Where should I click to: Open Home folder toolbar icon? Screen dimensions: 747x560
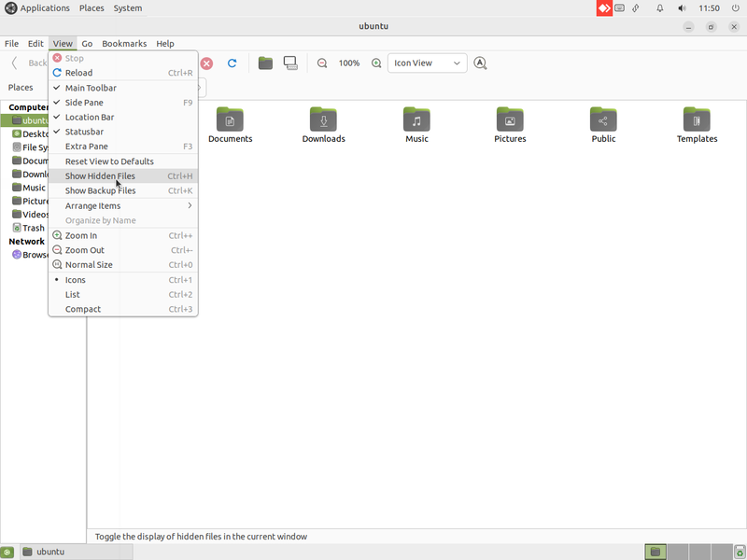265,63
